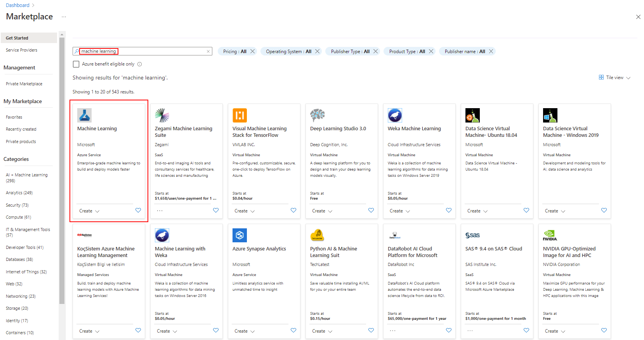Click info icon beside Azure benefit eligible

click(140, 64)
